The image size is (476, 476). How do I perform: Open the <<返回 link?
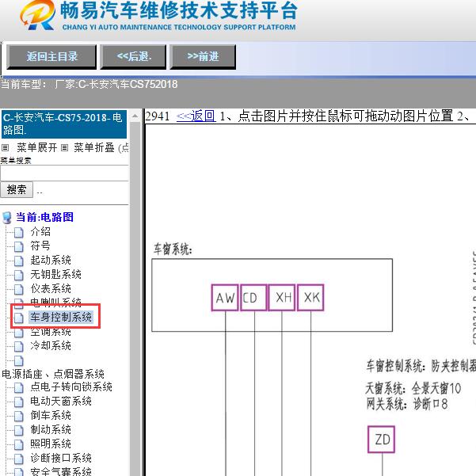click(x=196, y=116)
